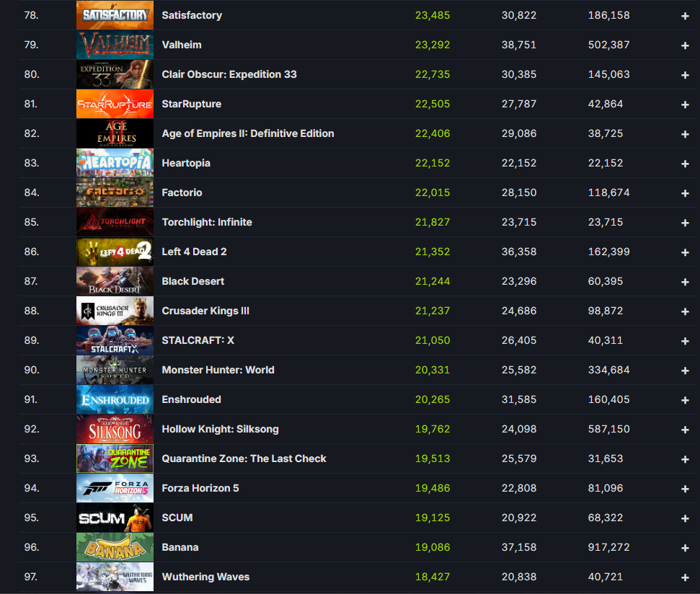The width and height of the screenshot is (700, 594).
Task: Click the plus icon next to Heartopia
Action: click(685, 164)
